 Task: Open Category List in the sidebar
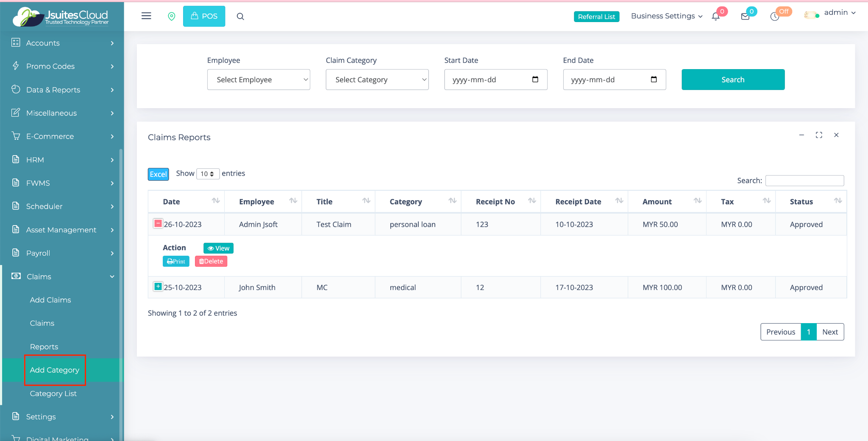[x=53, y=394]
